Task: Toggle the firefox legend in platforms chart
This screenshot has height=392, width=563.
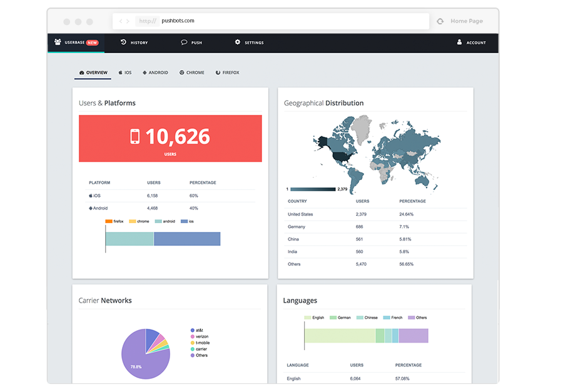Action: [114, 221]
